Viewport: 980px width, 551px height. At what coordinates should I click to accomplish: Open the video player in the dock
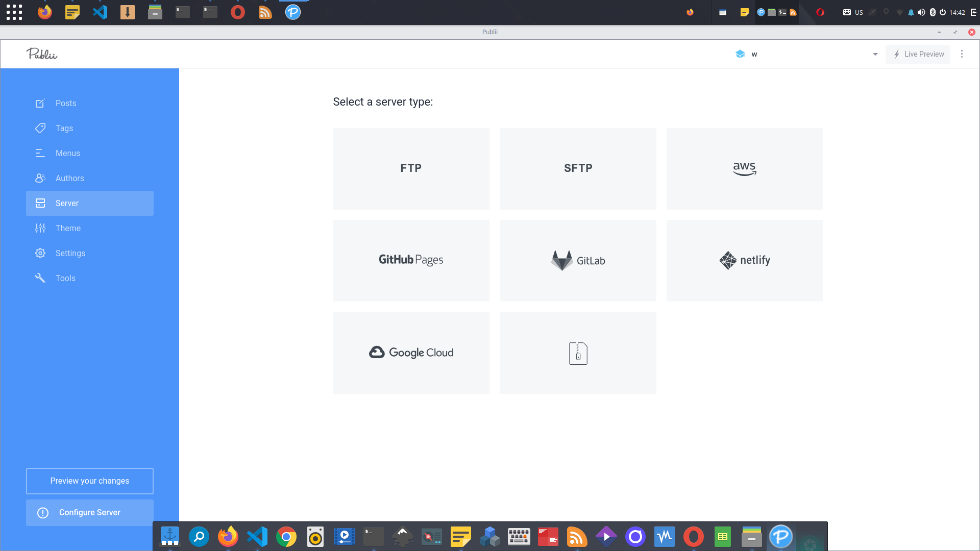345,537
